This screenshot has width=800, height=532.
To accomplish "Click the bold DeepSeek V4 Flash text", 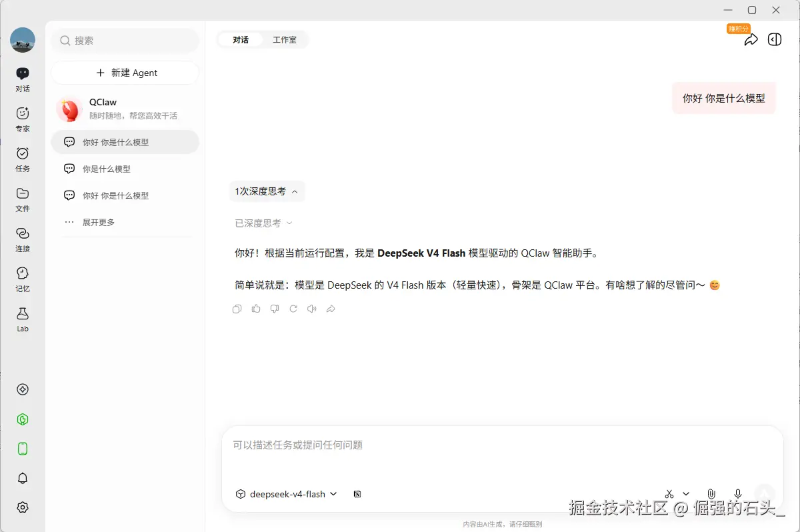I will pos(421,253).
